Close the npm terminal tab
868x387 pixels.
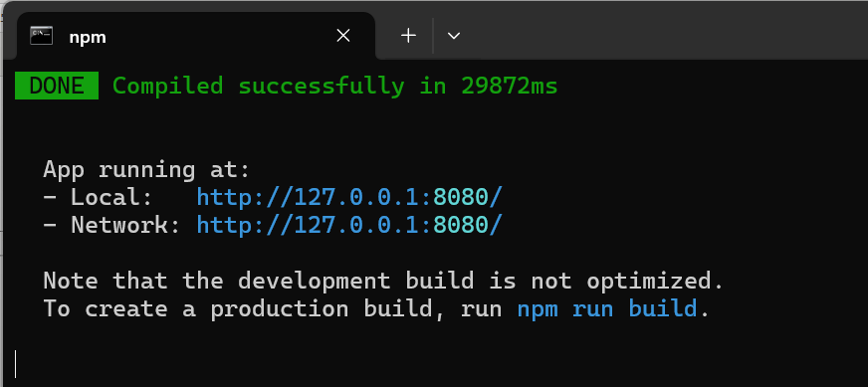[343, 36]
